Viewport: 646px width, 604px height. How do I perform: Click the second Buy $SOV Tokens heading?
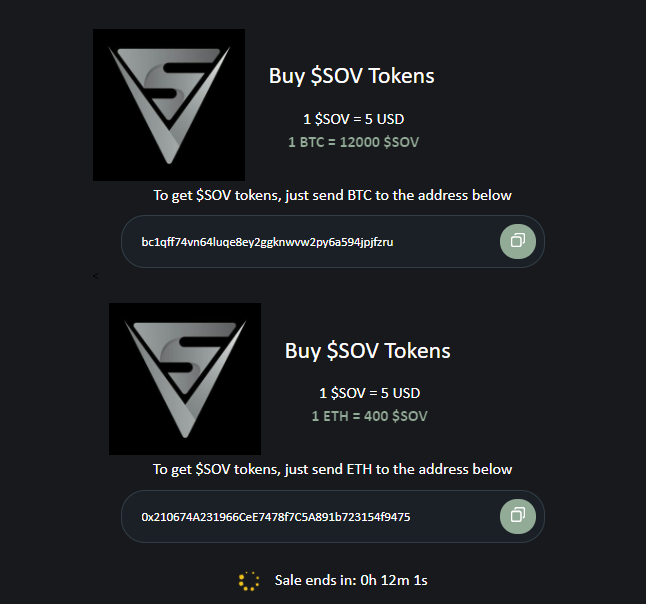[x=367, y=351]
